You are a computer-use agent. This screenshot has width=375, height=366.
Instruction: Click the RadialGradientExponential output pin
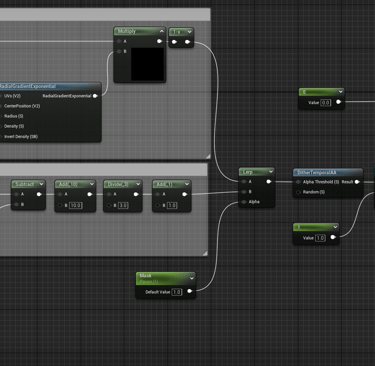coord(95,96)
